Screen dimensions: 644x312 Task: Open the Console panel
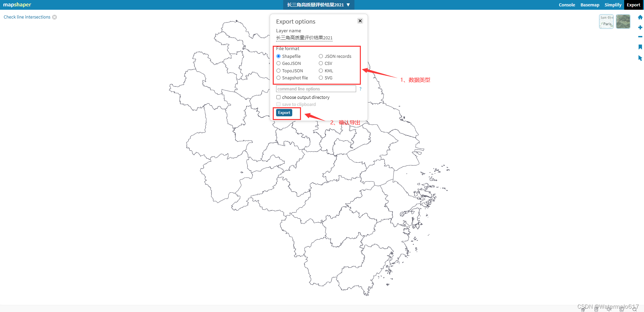tap(567, 5)
